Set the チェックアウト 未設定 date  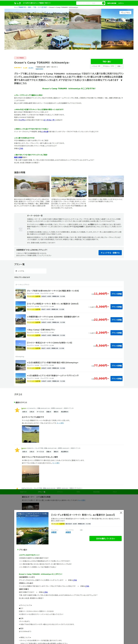68,532
